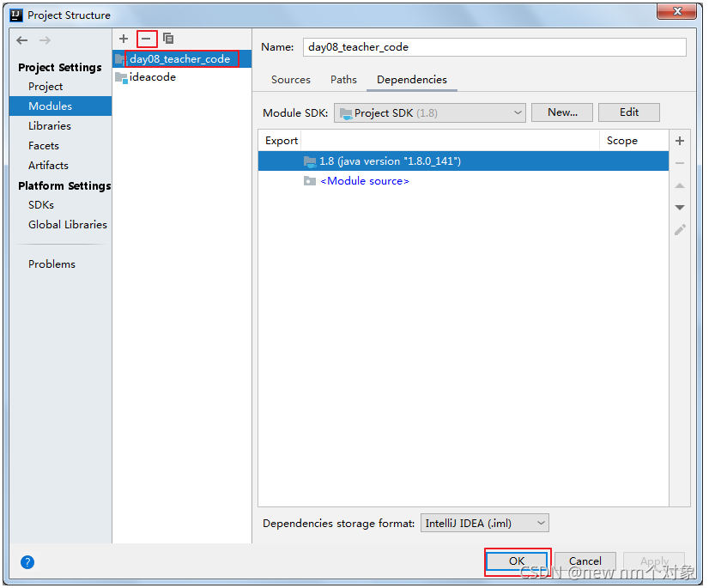Move dependency down arrow
The height and width of the screenshot is (588, 709).
point(679,208)
